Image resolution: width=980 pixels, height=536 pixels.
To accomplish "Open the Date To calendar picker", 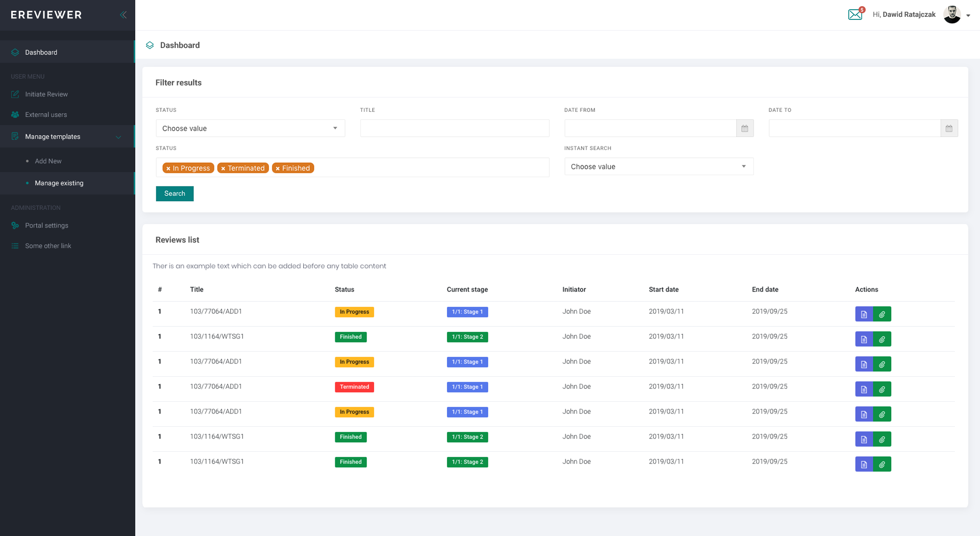I will (x=949, y=129).
